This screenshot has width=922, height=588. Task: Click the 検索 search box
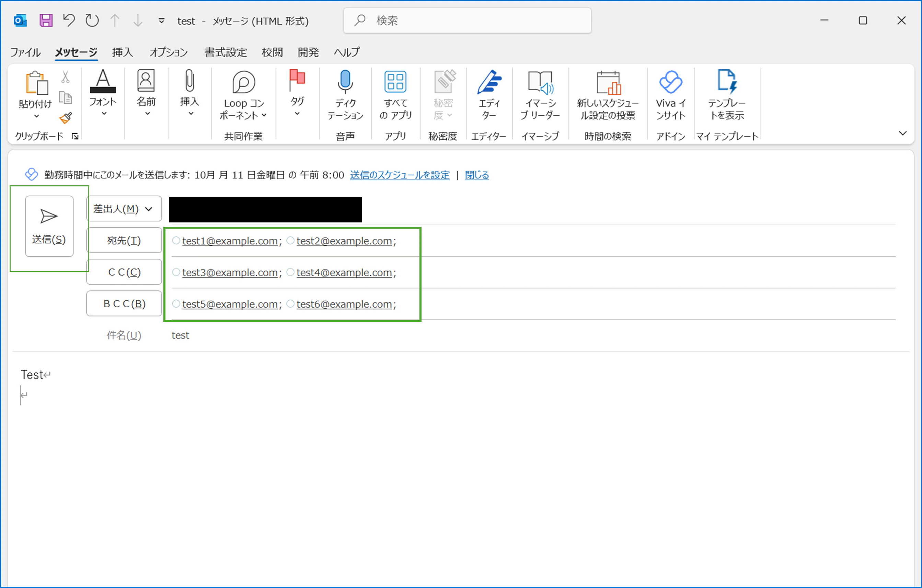pyautogui.click(x=467, y=20)
